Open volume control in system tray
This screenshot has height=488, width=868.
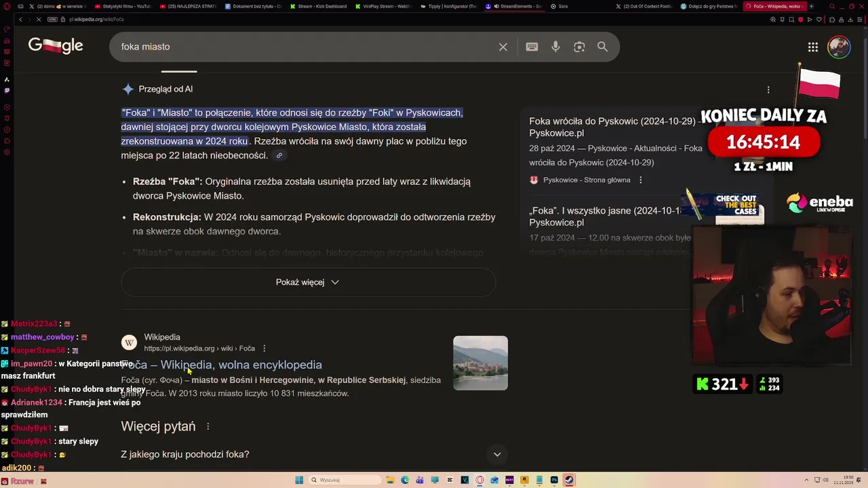(x=827, y=481)
